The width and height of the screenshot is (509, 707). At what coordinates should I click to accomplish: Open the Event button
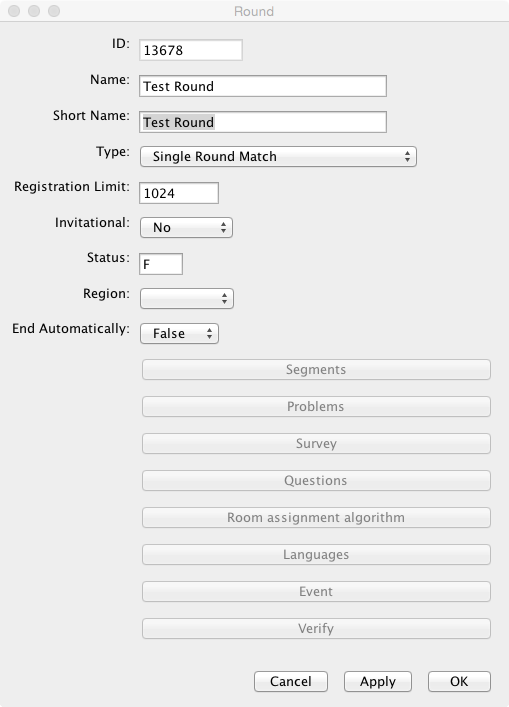316,592
